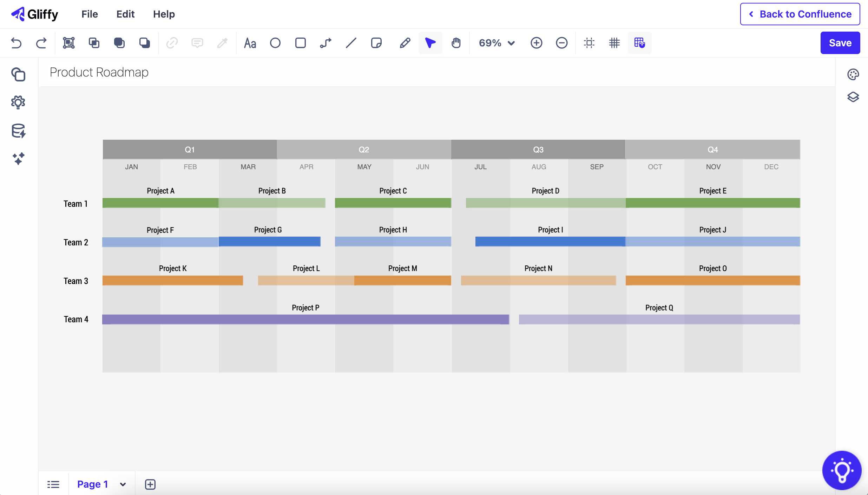
Task: Toggle the drawing guides button
Action: [589, 43]
